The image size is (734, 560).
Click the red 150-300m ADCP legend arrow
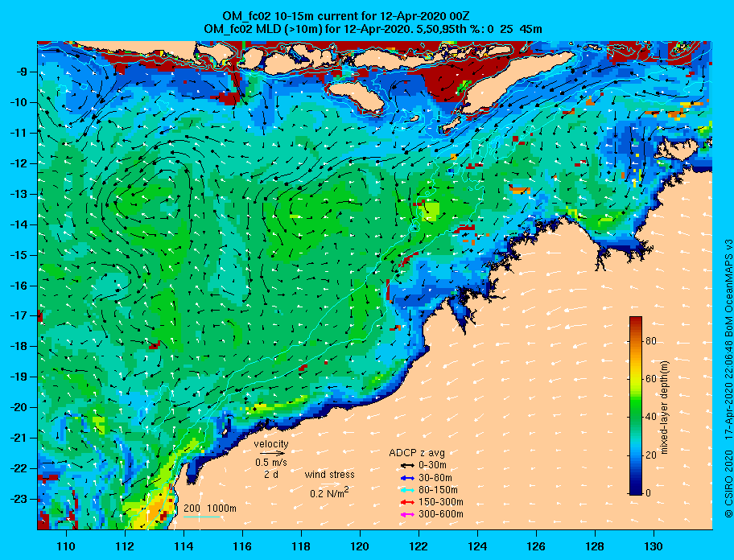coord(406,502)
